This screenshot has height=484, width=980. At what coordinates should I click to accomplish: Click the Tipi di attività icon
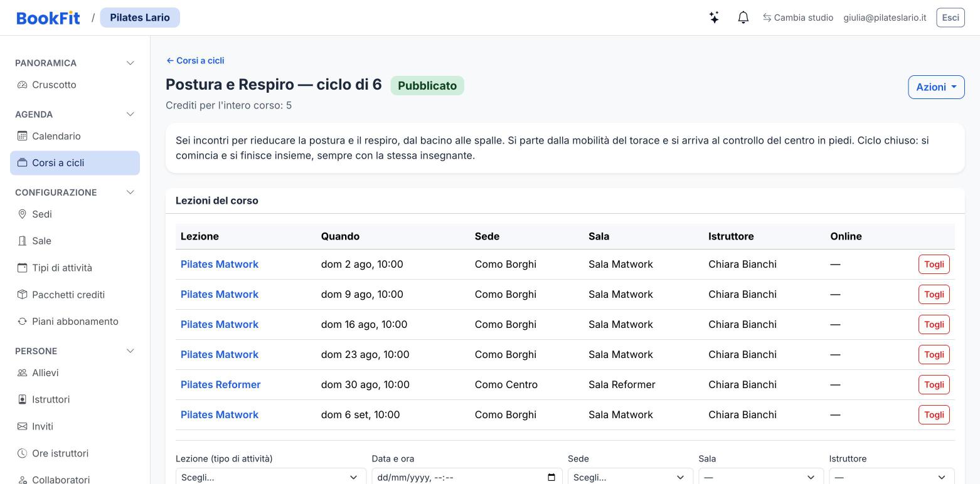point(22,268)
